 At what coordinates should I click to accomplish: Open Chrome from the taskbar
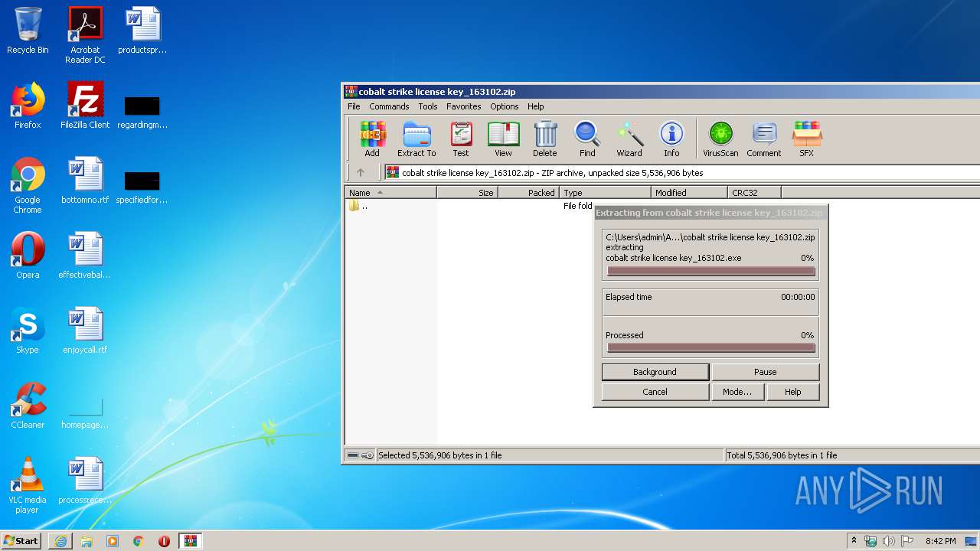click(138, 541)
